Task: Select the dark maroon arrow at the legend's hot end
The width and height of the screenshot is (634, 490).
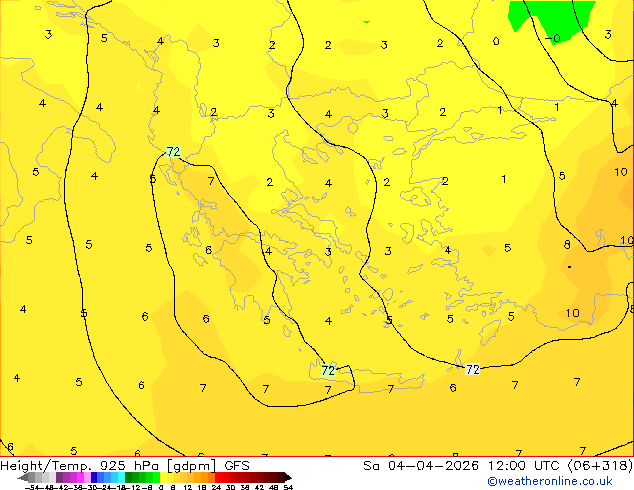Action: click(288, 477)
